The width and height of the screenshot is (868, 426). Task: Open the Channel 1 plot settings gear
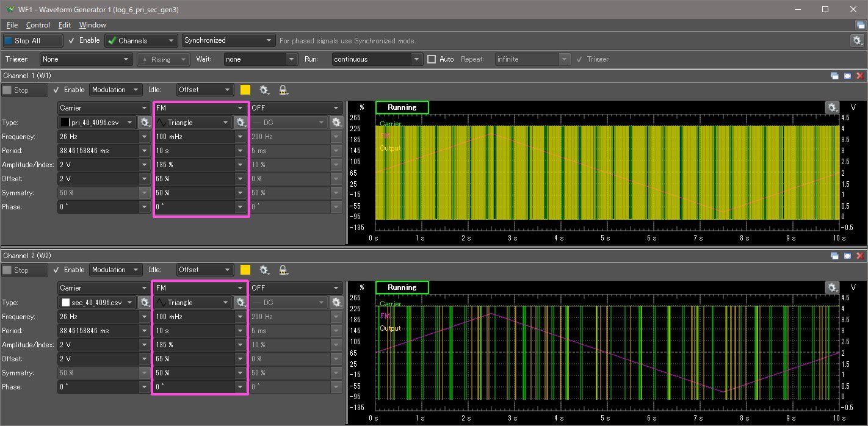(x=832, y=107)
